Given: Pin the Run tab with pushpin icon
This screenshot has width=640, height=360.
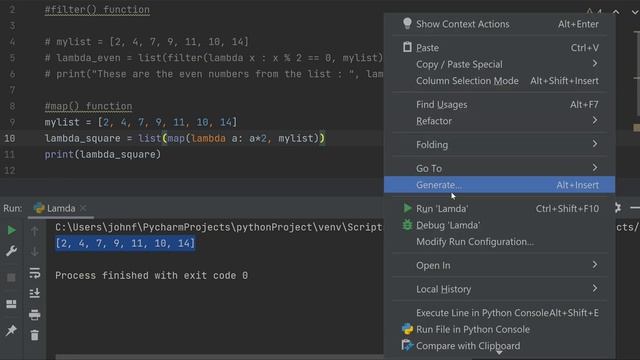Looking at the screenshot, I should [x=11, y=330].
